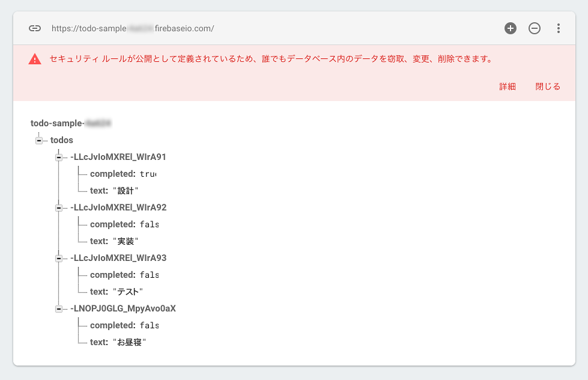Click the text key beside "お昼寝"
588x380 pixels.
[x=99, y=342]
